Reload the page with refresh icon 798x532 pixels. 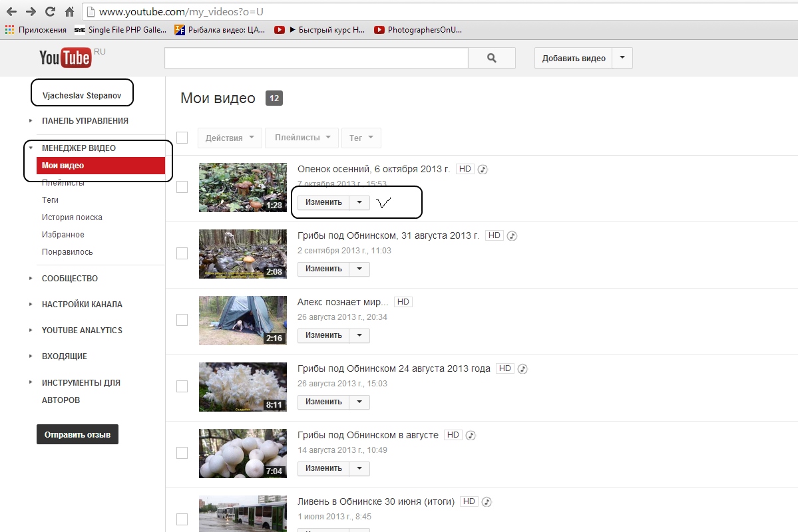(x=50, y=12)
